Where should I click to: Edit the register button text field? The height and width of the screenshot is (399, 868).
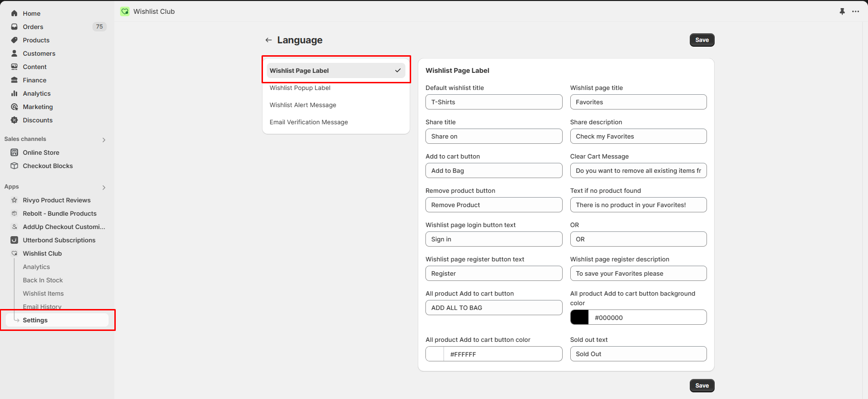tap(494, 273)
